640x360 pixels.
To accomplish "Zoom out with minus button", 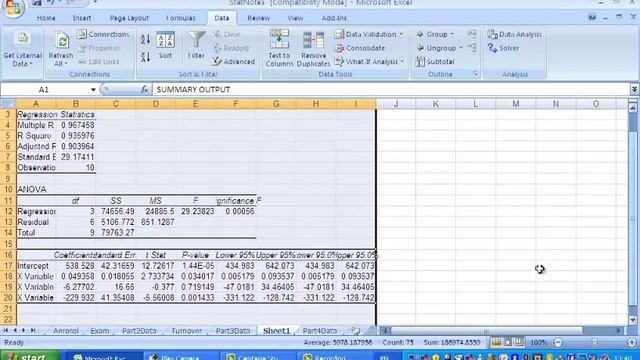I will [558, 342].
